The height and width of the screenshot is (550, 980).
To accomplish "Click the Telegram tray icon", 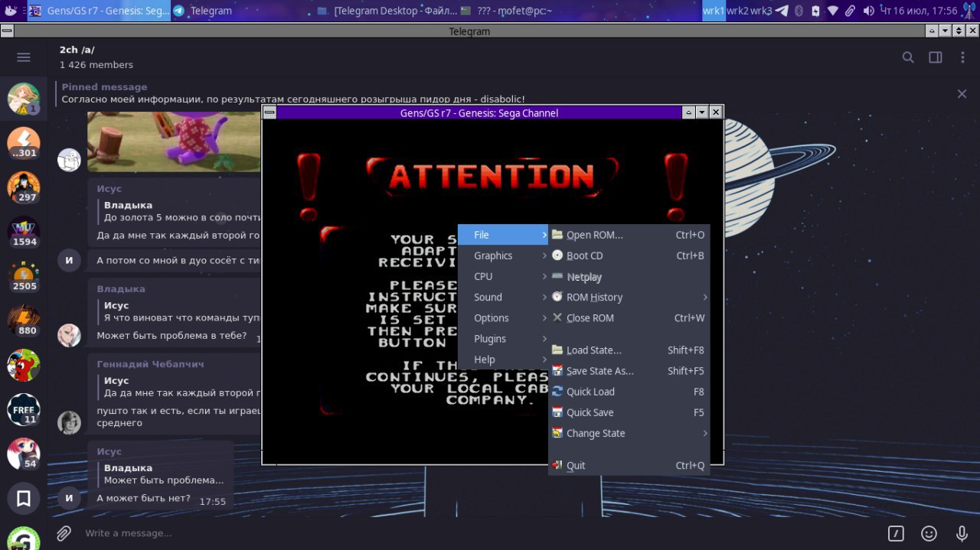I will point(781,11).
